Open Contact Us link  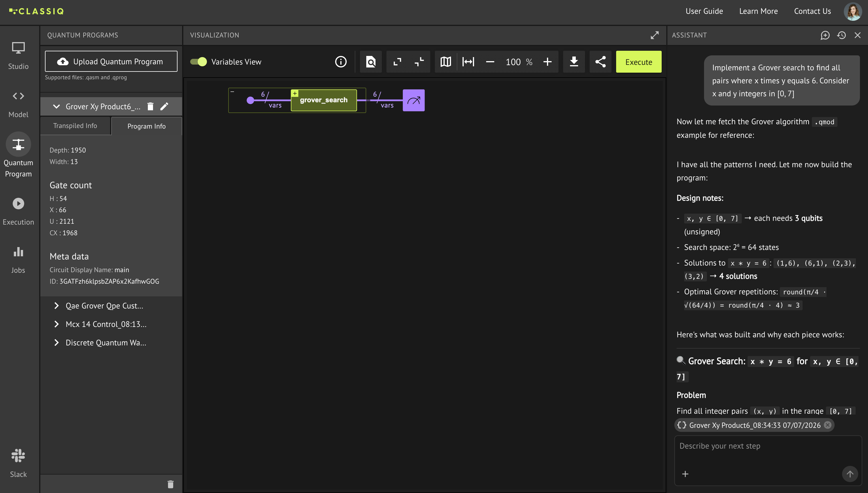pyautogui.click(x=812, y=11)
